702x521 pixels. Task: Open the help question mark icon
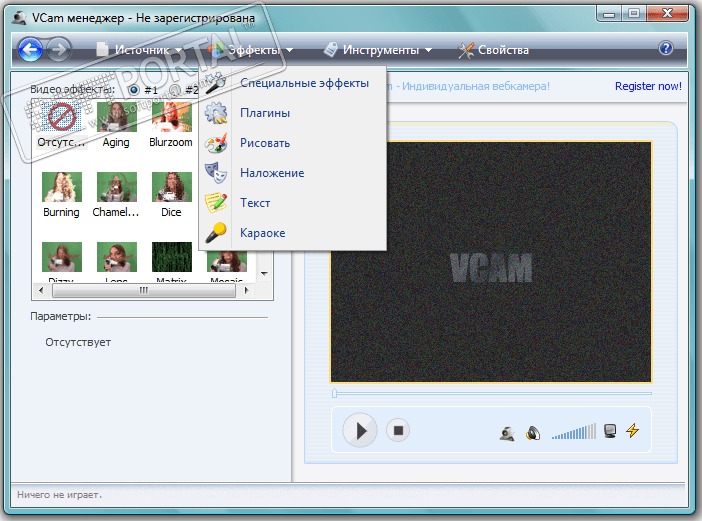(666, 48)
